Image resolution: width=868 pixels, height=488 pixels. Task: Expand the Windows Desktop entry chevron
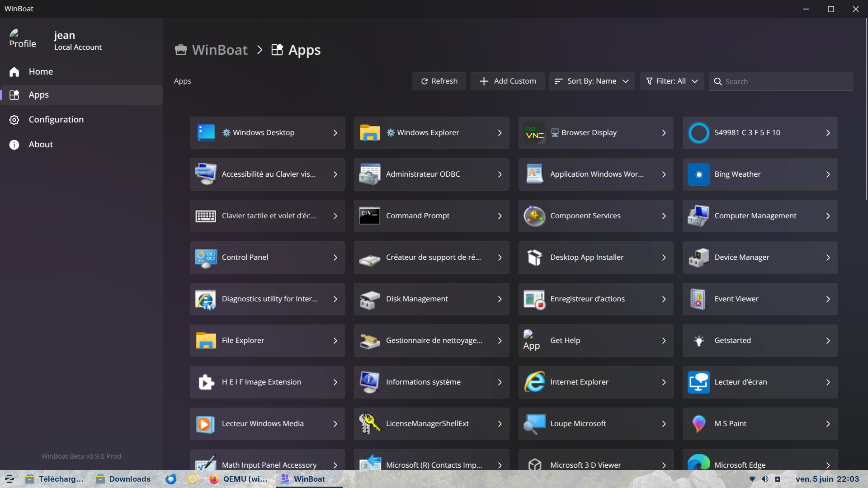coord(335,133)
